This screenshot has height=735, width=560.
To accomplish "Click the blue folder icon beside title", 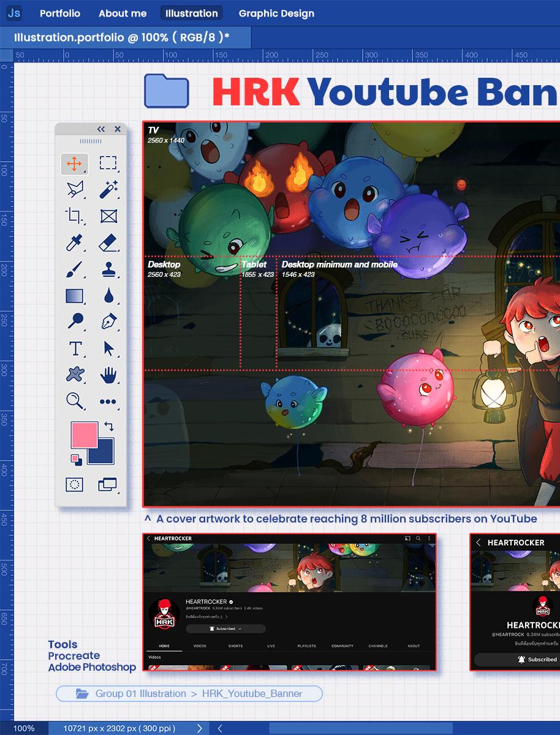I will [x=166, y=91].
